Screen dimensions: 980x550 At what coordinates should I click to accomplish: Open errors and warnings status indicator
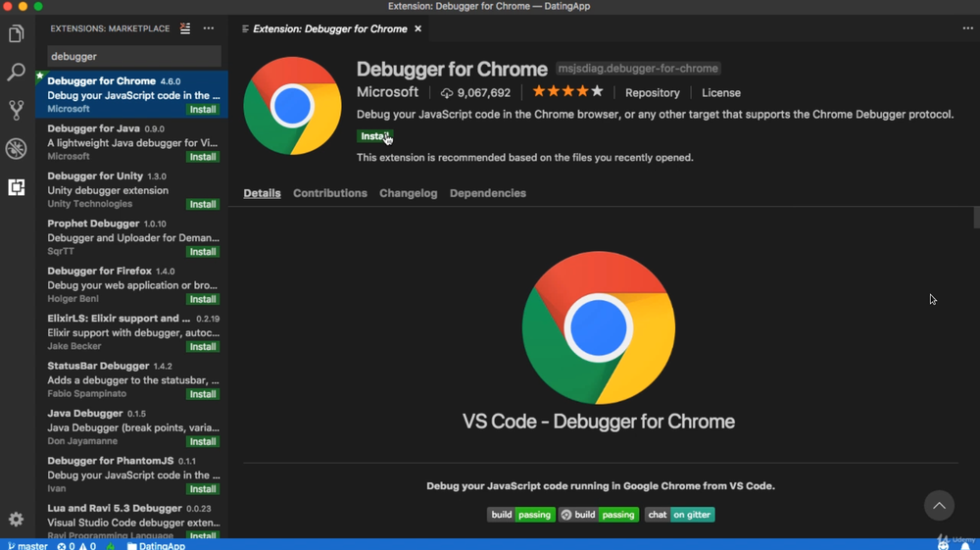point(76,545)
